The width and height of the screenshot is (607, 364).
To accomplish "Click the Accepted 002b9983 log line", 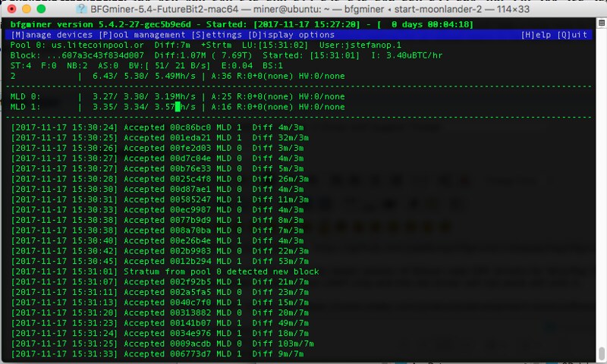I will tap(159, 251).
